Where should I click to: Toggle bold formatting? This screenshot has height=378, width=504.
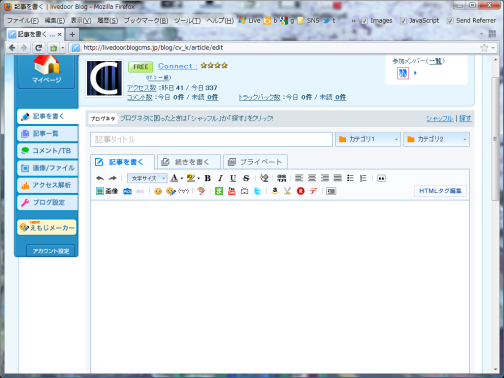tap(207, 178)
